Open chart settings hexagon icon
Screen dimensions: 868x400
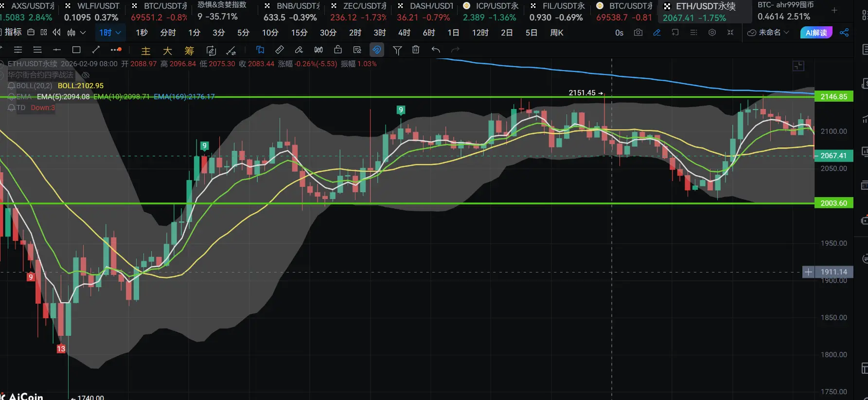click(x=712, y=33)
